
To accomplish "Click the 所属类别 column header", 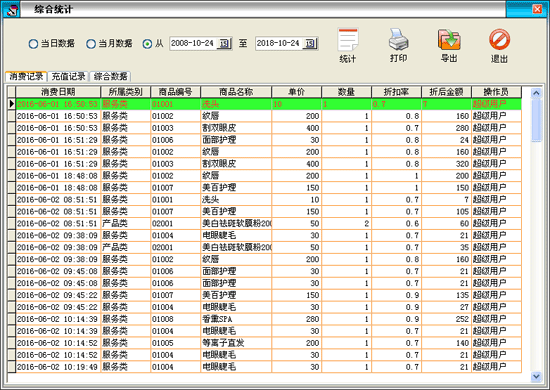I will [126, 92].
